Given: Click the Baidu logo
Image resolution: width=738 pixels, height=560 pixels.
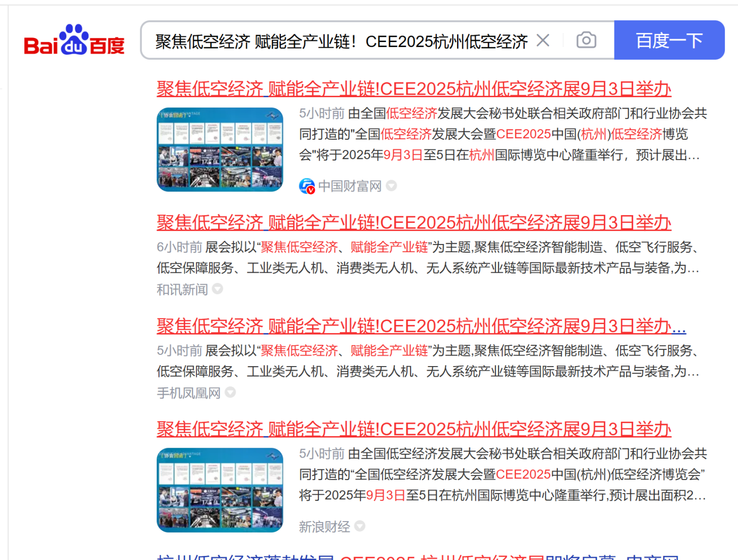Looking at the screenshot, I should (74, 41).
